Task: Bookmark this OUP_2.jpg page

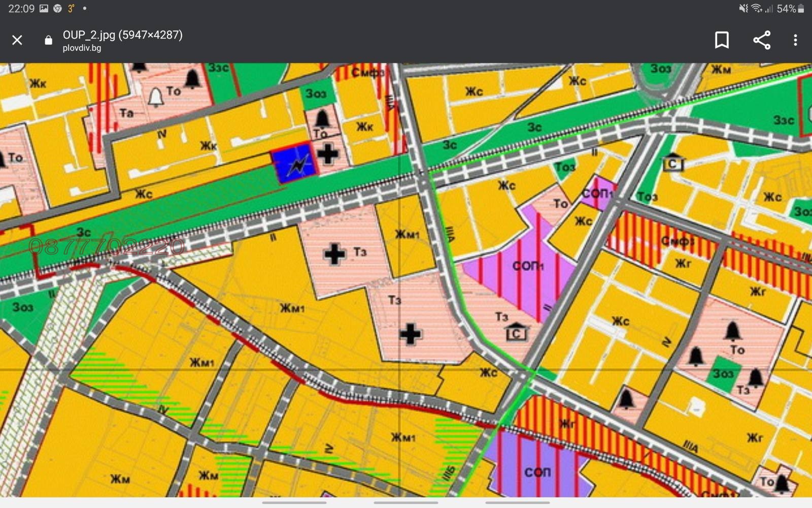Action: click(x=721, y=40)
